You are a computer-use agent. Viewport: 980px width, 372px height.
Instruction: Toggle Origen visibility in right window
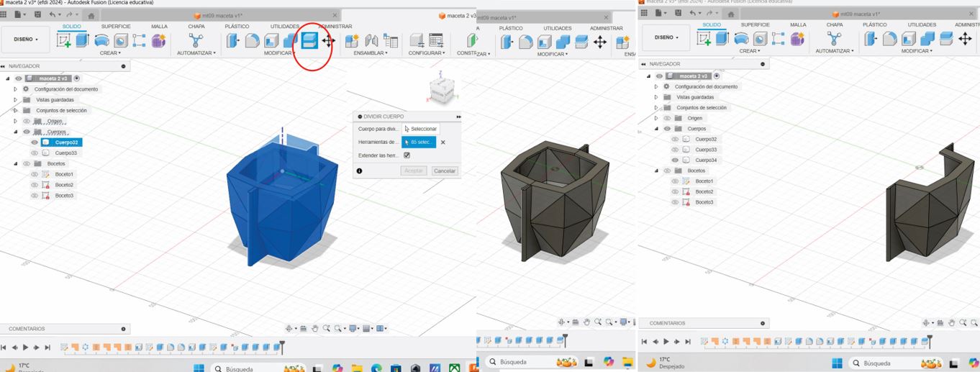[667, 118]
